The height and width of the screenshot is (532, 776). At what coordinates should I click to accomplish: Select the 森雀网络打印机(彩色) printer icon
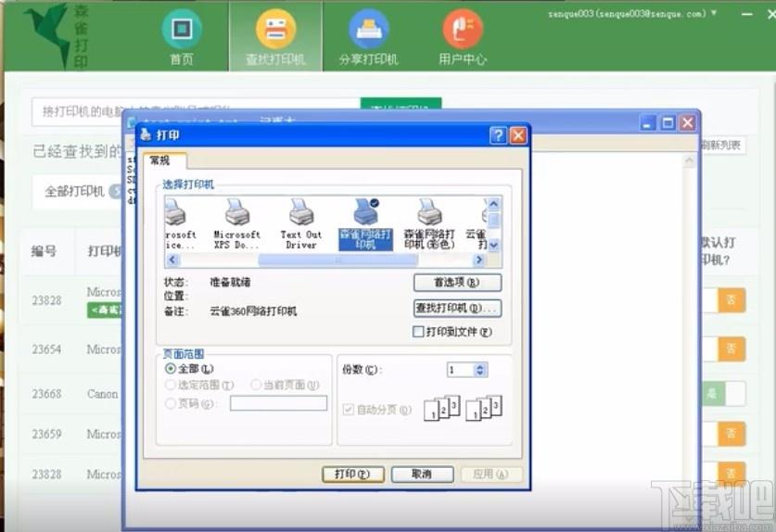[429, 223]
